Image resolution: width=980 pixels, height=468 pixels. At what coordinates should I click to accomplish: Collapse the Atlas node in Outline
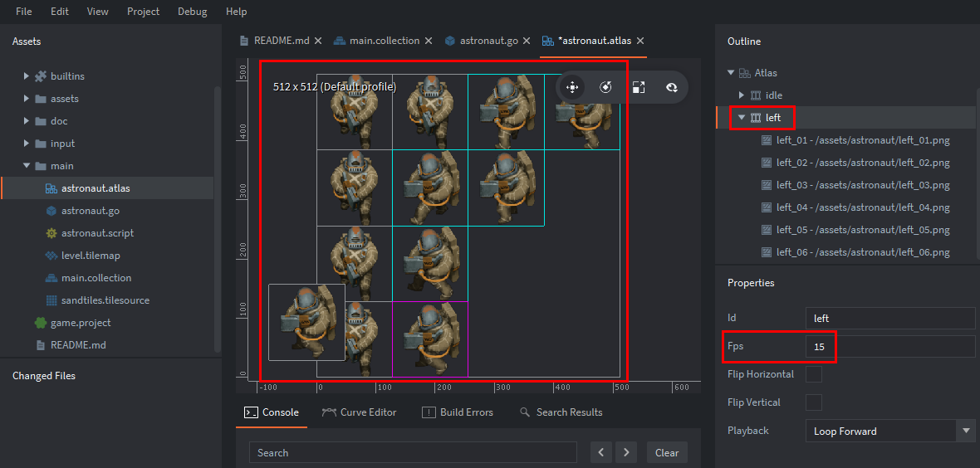click(x=731, y=73)
